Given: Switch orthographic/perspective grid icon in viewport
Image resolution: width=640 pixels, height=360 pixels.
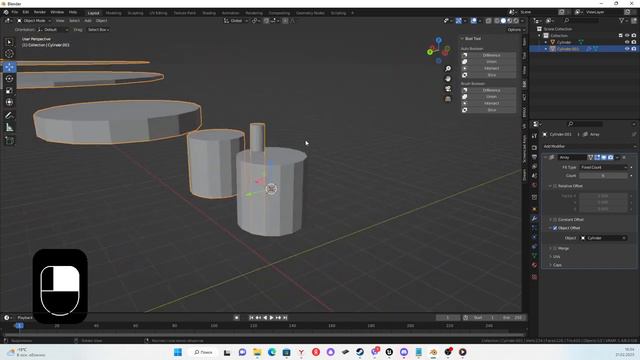Looking at the screenshot, I should [x=448, y=99].
